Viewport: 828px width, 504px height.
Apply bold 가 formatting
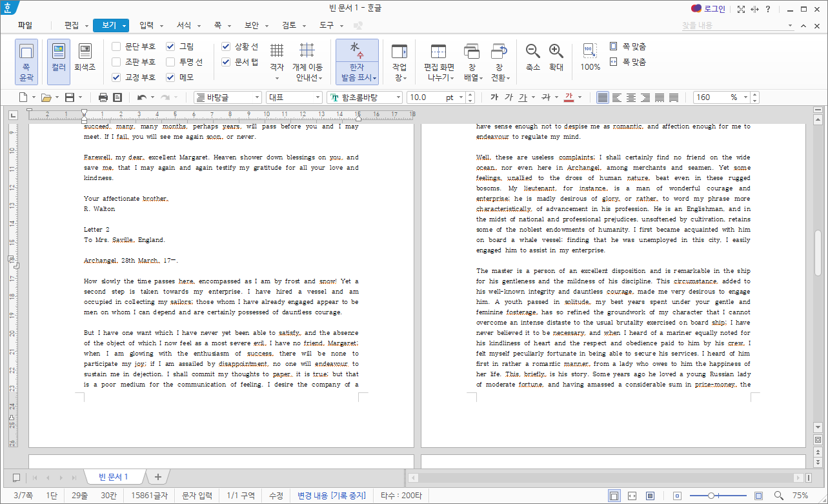tap(494, 97)
